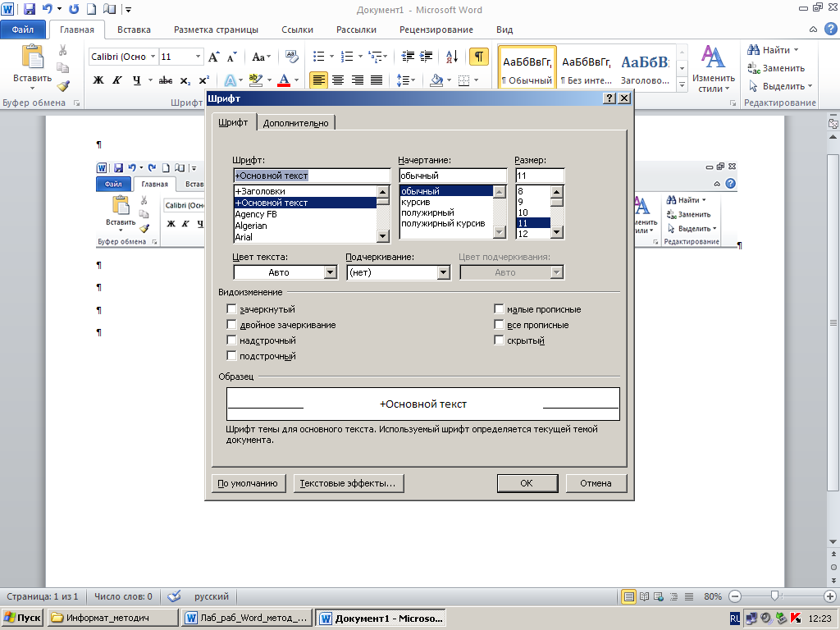
Task: Check the все прописные checkbox
Action: click(499, 325)
